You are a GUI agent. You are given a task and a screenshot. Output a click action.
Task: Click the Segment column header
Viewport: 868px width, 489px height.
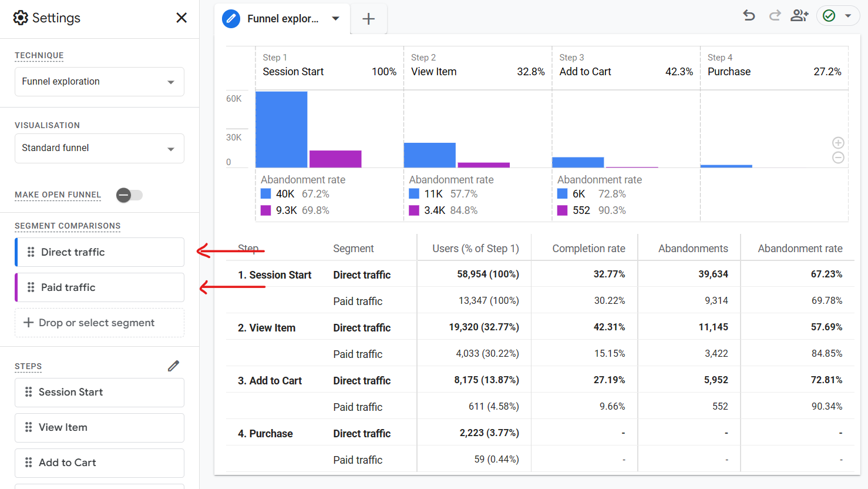tap(353, 249)
